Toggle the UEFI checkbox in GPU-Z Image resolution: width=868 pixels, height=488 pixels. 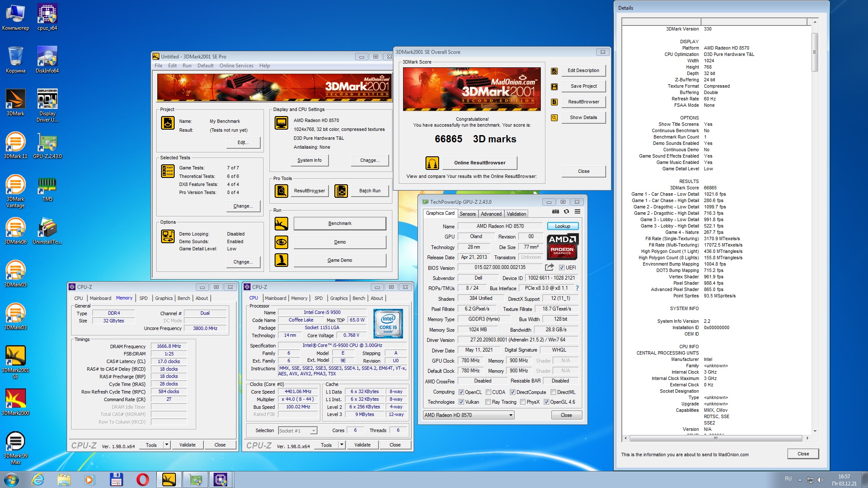tap(562, 268)
